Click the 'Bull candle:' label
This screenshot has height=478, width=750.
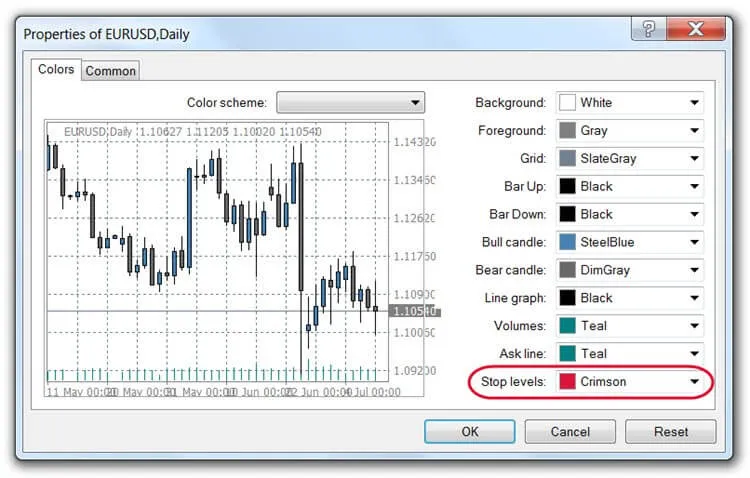tap(514, 242)
